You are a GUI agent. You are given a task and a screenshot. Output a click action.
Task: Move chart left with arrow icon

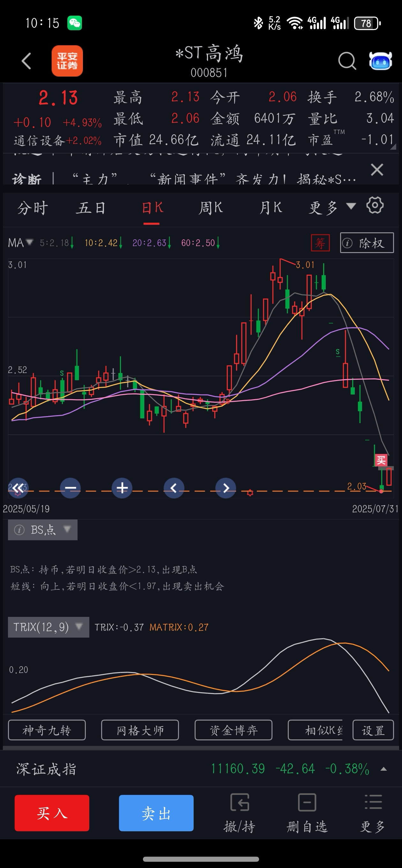(174, 488)
